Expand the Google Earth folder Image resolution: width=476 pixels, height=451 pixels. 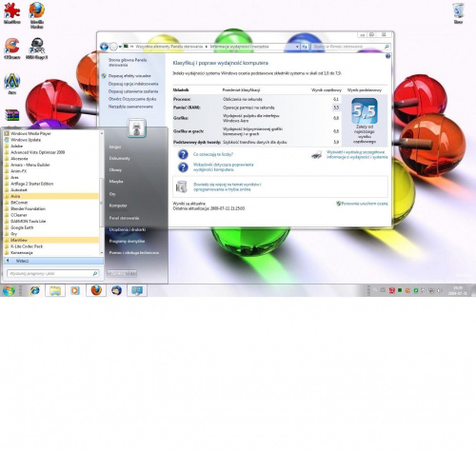pyautogui.click(x=51, y=227)
